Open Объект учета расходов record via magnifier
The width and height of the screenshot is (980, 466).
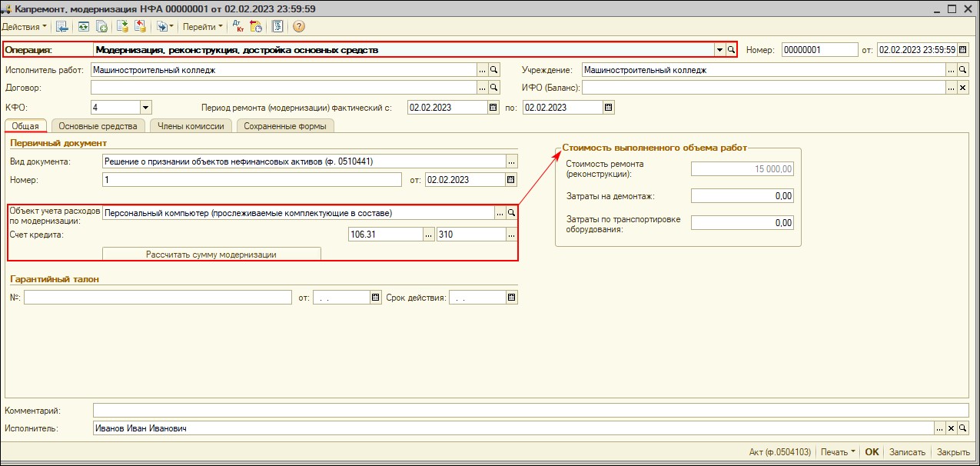pos(511,213)
